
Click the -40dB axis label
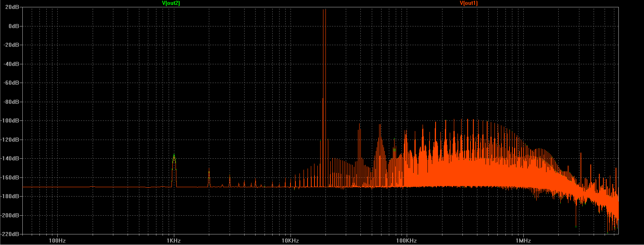(12, 64)
